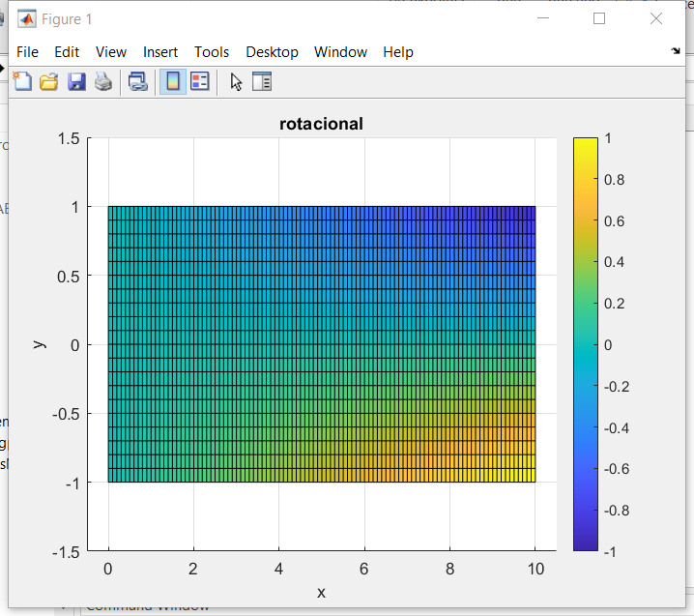Save the figure with the floppy disk icon
The image size is (694, 616).
click(x=76, y=82)
